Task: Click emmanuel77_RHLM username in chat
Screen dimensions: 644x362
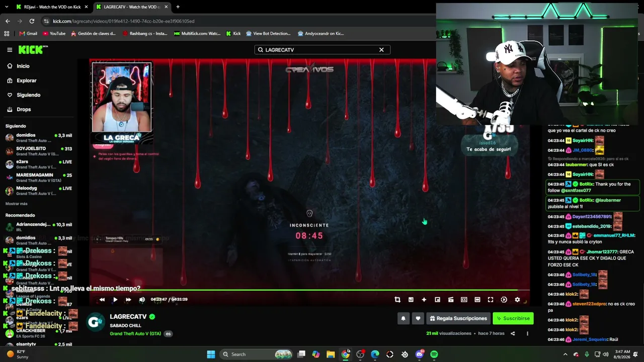Action: pyautogui.click(x=614, y=235)
